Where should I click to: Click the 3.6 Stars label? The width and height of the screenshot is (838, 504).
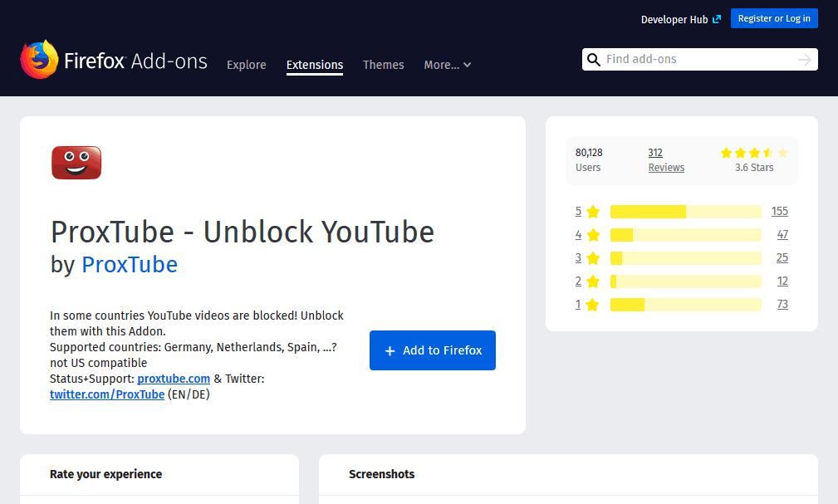pos(754,167)
